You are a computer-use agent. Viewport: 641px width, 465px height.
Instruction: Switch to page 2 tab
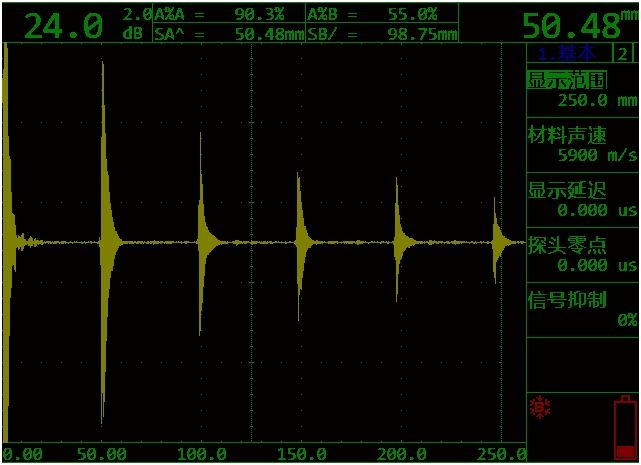tap(624, 54)
